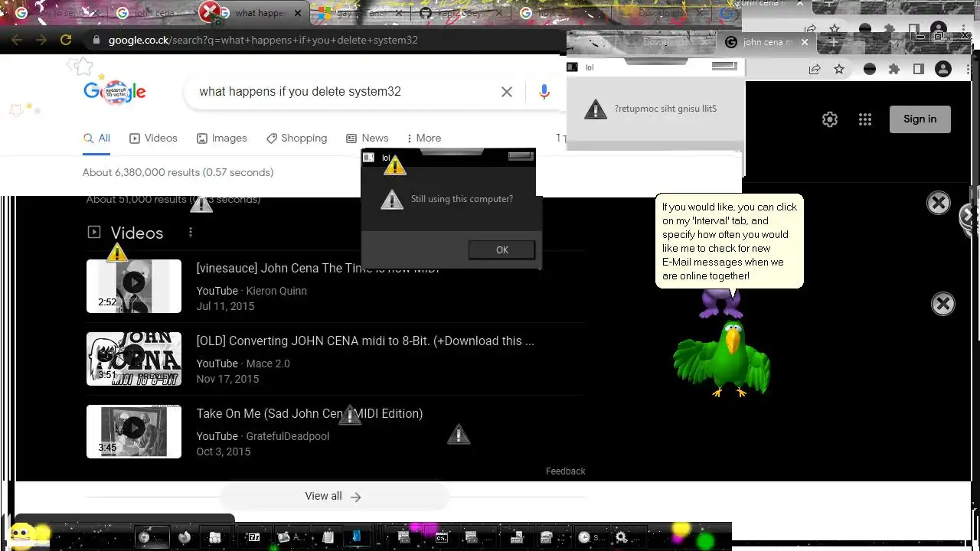
Task: Close the 'what happe...' browser tab
Action: coord(298,13)
